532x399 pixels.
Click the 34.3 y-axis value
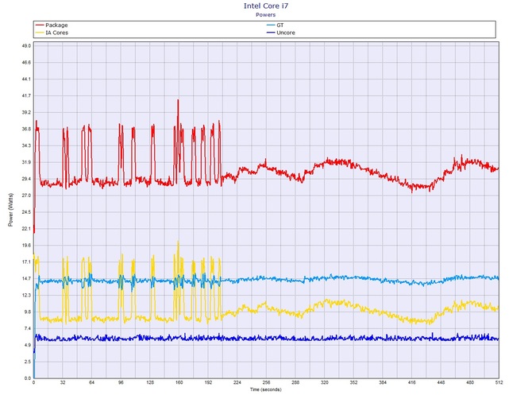[x=27, y=145]
